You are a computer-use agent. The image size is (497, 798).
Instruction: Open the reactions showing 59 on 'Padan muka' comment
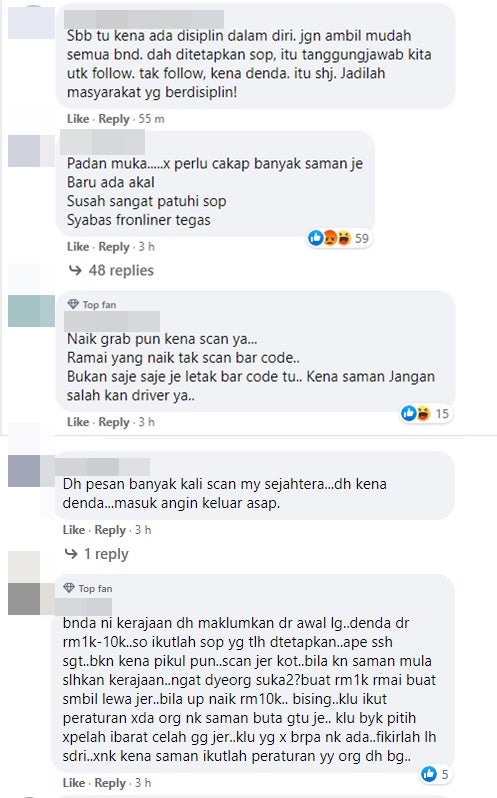coord(339,238)
